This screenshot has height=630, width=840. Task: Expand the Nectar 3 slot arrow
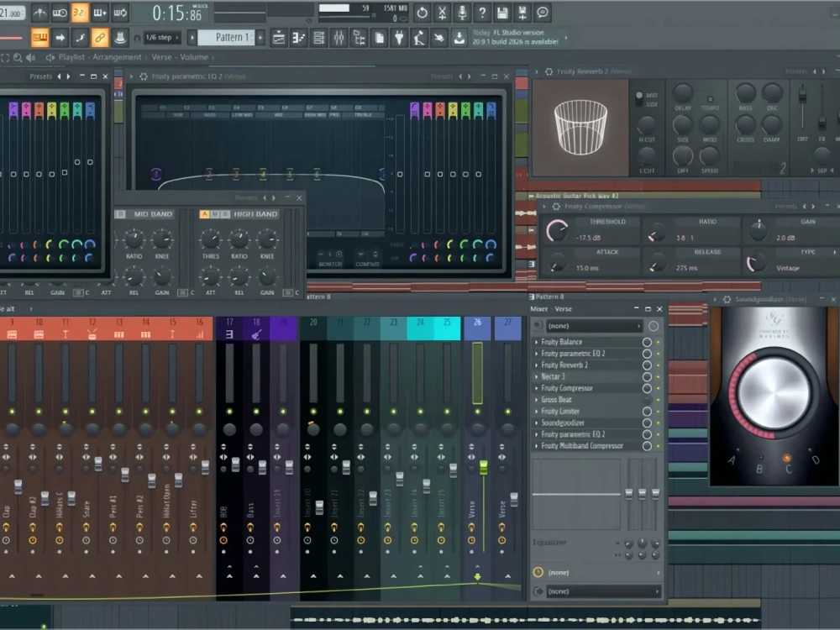point(536,376)
